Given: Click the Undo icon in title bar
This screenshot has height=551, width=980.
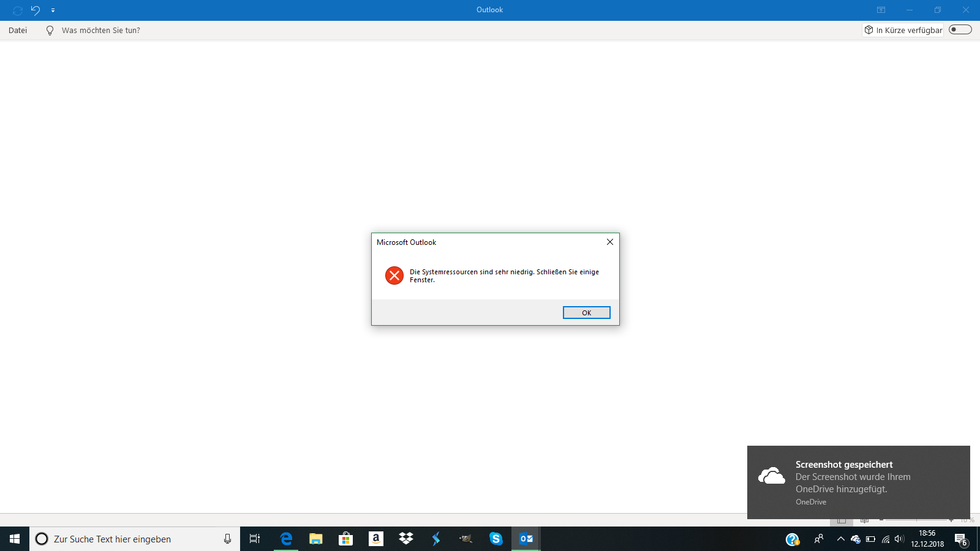Looking at the screenshot, I should tap(36, 10).
